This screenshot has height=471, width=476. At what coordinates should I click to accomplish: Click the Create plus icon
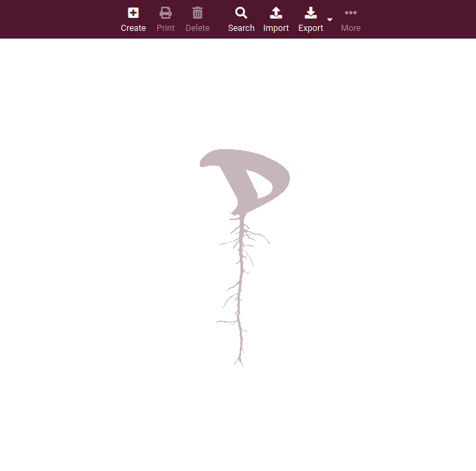[133, 12]
